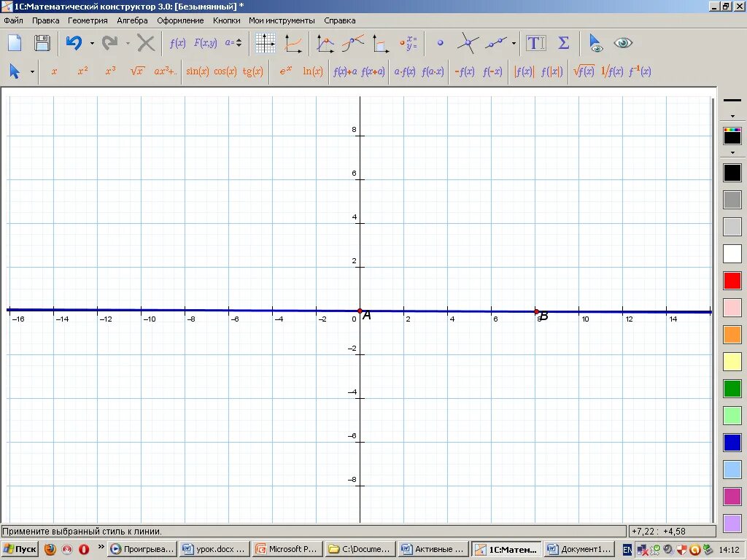The image size is (747, 560).
Task: Open the Алгебра menu
Action: [x=132, y=20]
